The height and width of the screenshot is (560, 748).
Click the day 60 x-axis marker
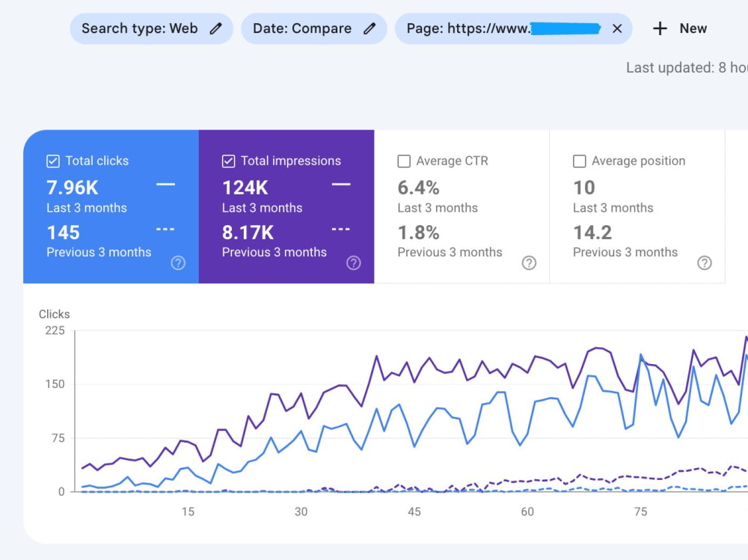[527, 512]
